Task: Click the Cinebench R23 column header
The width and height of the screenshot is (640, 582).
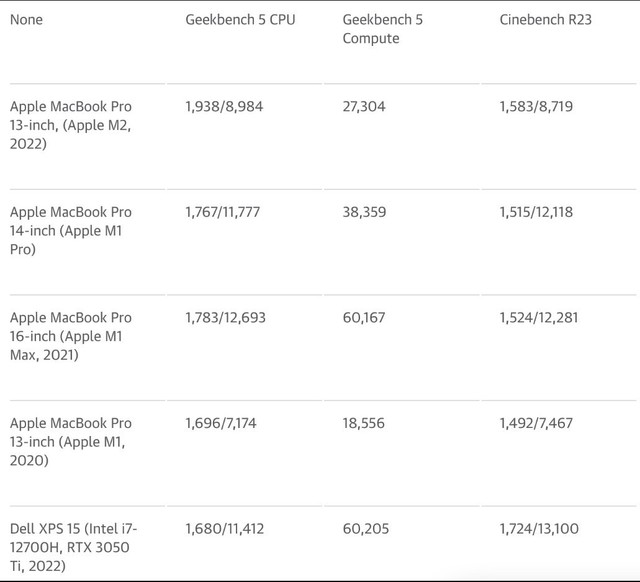Action: [545, 20]
